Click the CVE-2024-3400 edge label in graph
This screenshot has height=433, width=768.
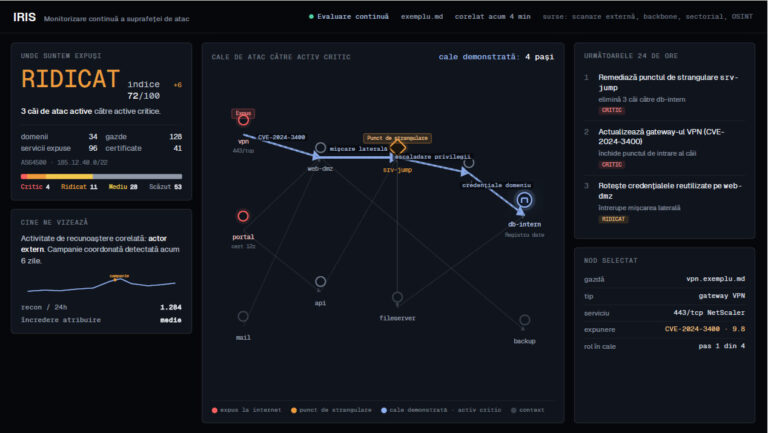282,137
